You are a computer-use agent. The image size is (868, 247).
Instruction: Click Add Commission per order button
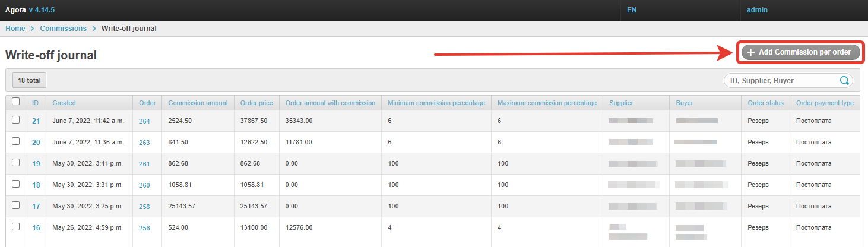800,52
